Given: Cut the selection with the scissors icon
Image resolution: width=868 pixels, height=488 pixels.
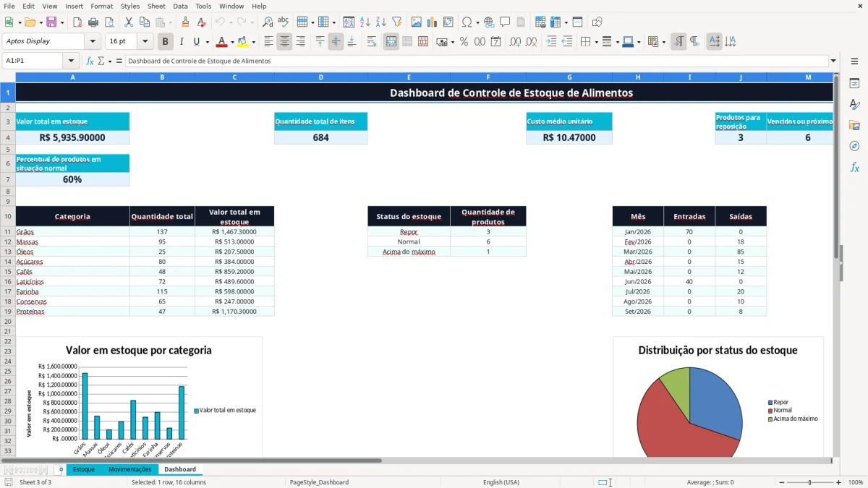Looking at the screenshot, I should (x=128, y=22).
